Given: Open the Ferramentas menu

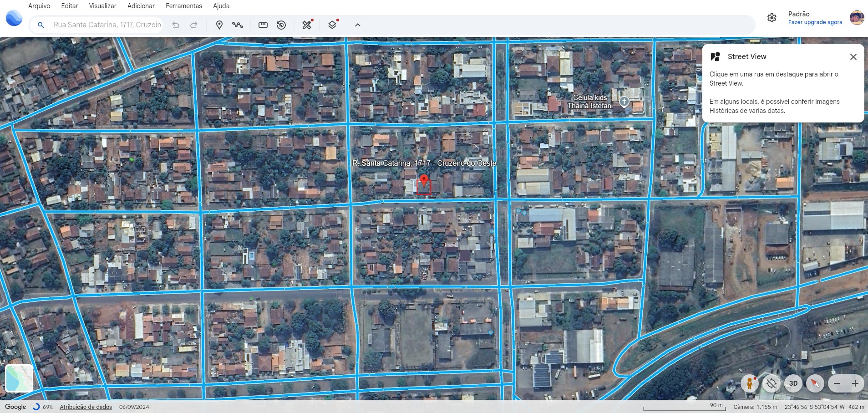Looking at the screenshot, I should pos(183,6).
